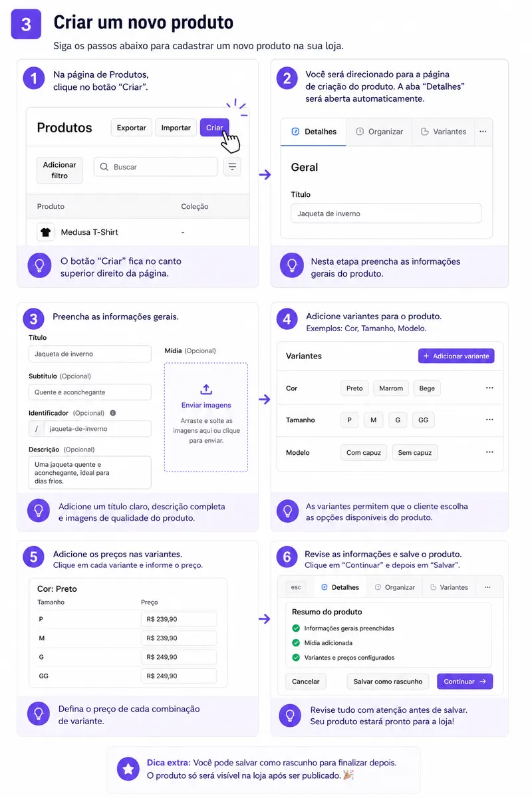Open the three-dots menu for Tamanho variant
The image size is (532, 798).
click(489, 420)
